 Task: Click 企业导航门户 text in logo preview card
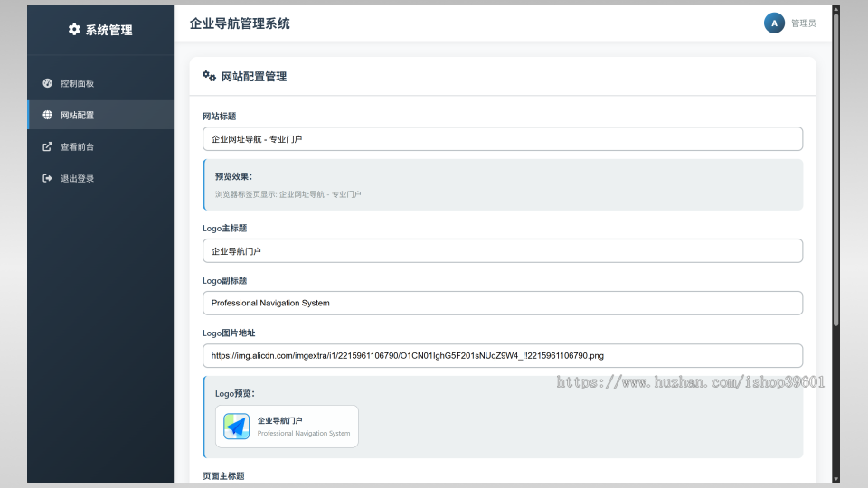[279, 420]
